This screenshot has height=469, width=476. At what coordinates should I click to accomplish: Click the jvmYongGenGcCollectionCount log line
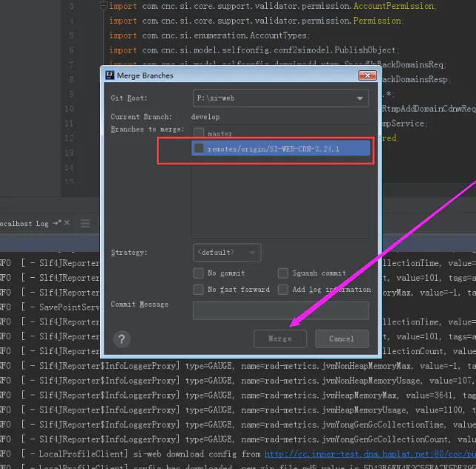tap(238, 439)
